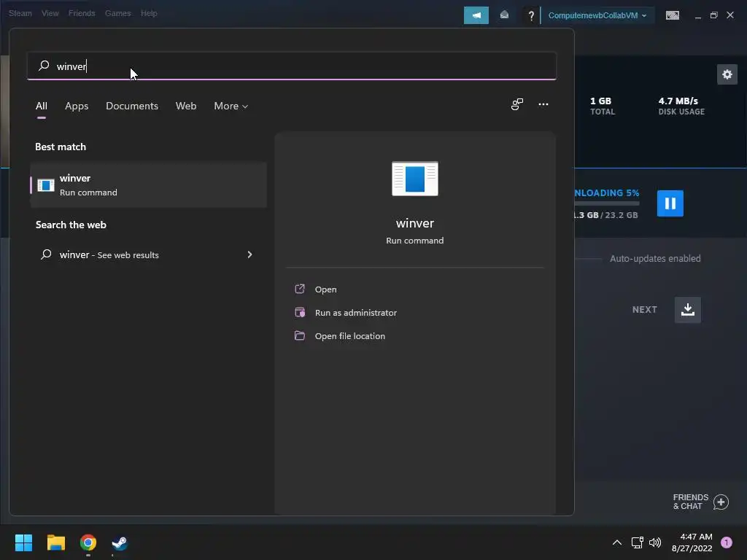Open Steam downloads settings gear
747x560 pixels.
[x=727, y=74]
